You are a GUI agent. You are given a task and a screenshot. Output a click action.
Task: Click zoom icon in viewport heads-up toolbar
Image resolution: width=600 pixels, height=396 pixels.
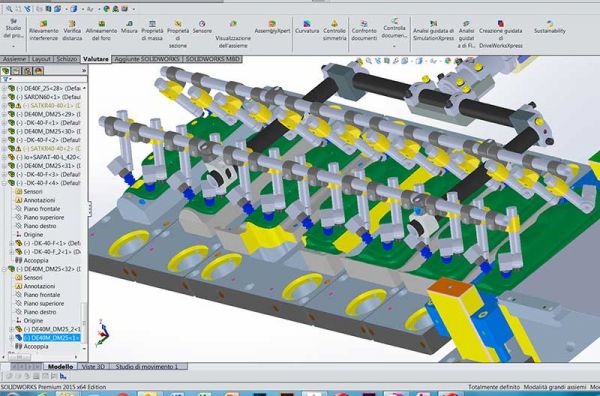point(368,60)
